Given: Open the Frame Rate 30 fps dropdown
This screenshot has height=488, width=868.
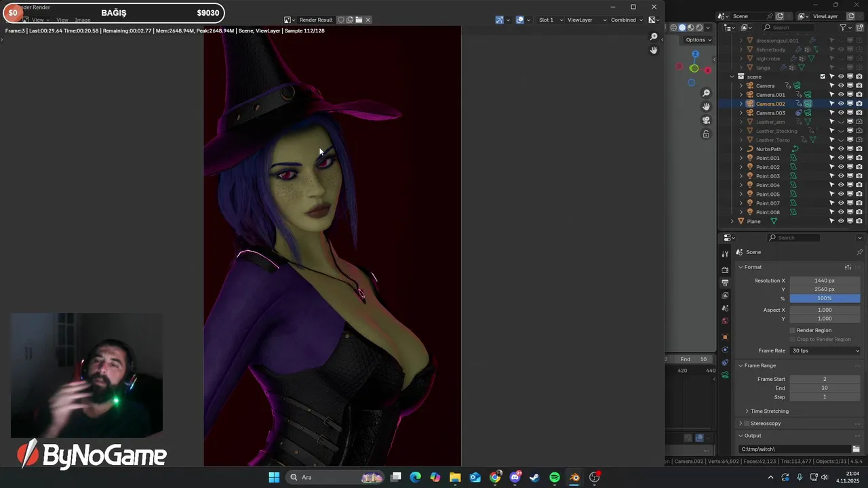Looking at the screenshot, I should (825, 351).
